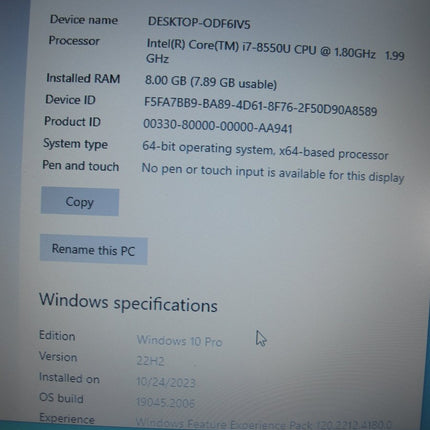The image size is (430, 430).
Task: Select the No pen or touch input text
Action: pos(273,172)
